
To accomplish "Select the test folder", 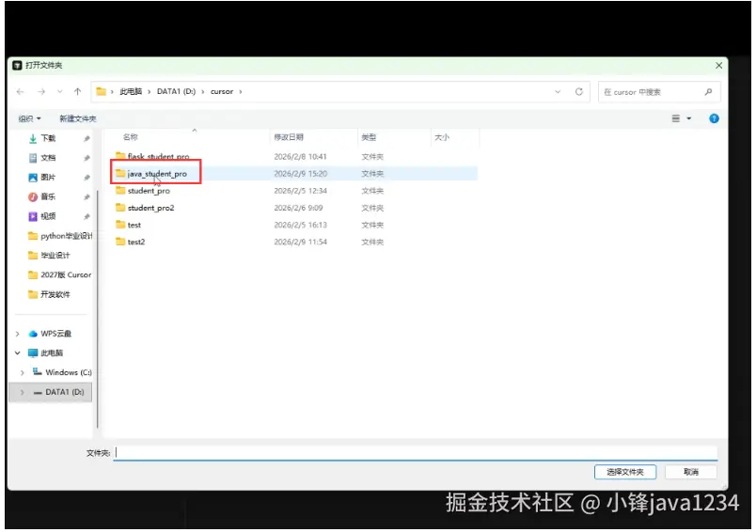I will pyautogui.click(x=134, y=225).
